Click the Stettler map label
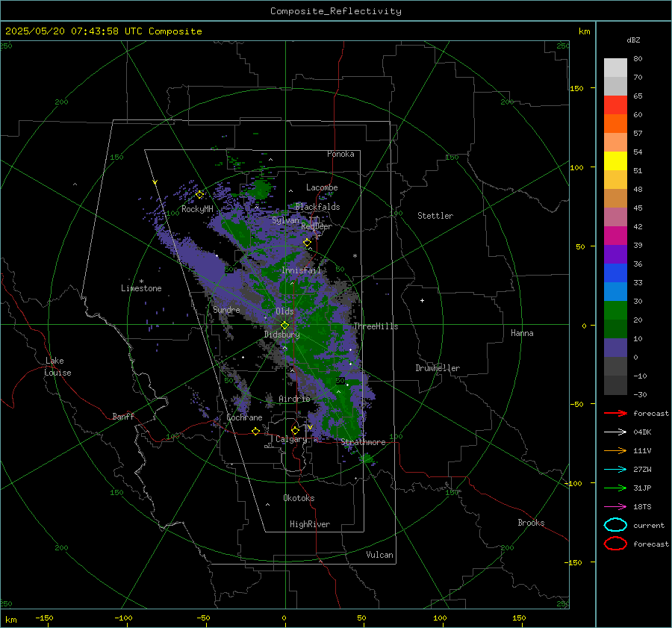 pyautogui.click(x=435, y=216)
